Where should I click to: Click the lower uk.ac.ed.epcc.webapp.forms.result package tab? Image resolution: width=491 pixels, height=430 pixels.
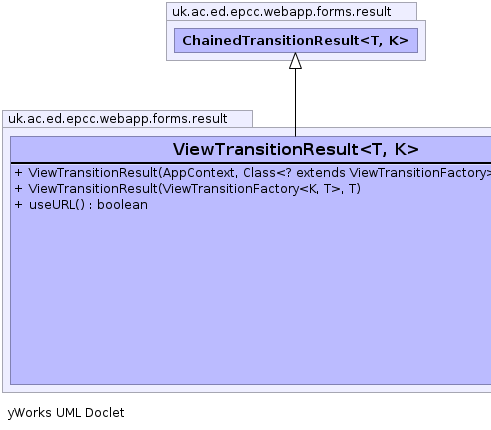pos(127,119)
